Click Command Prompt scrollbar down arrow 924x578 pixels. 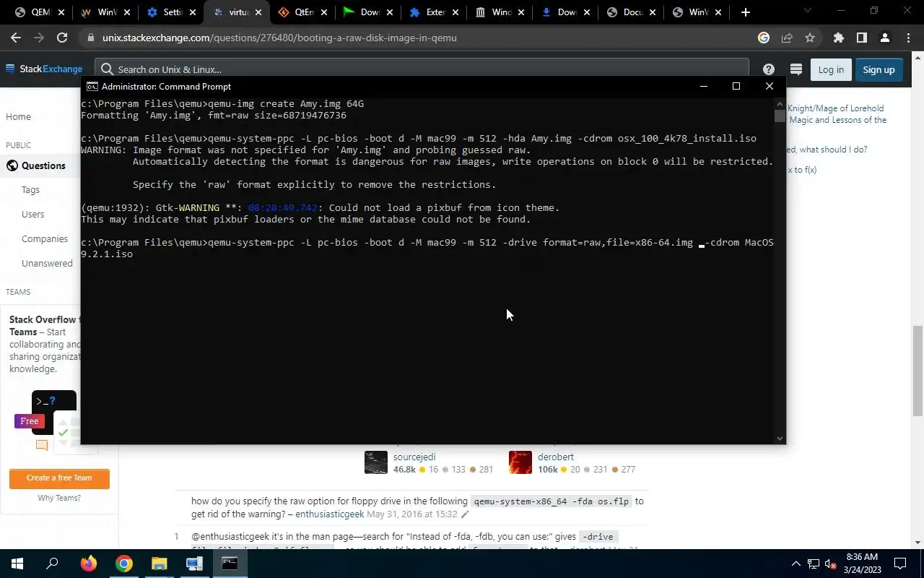click(780, 438)
